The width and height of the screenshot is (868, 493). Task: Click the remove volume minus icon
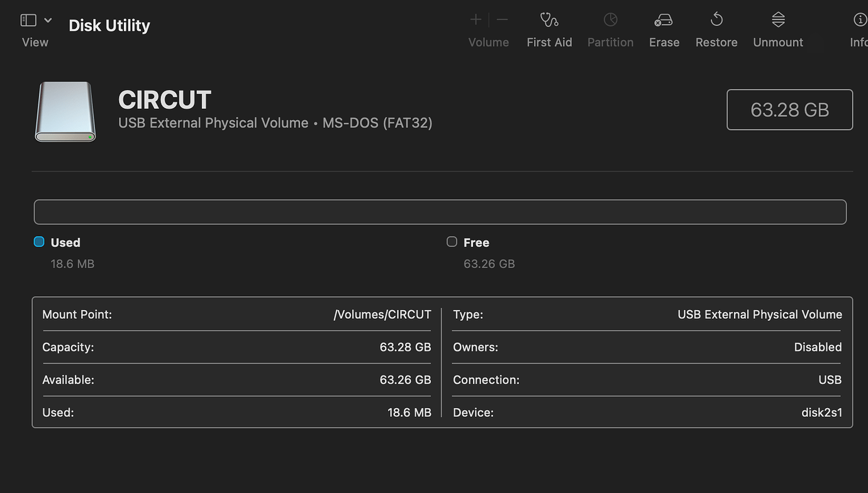coord(502,20)
